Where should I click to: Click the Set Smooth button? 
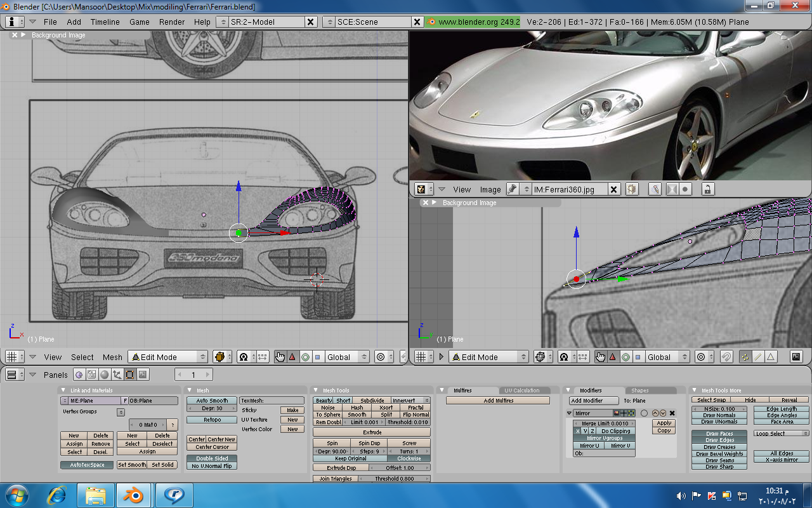[132, 465]
